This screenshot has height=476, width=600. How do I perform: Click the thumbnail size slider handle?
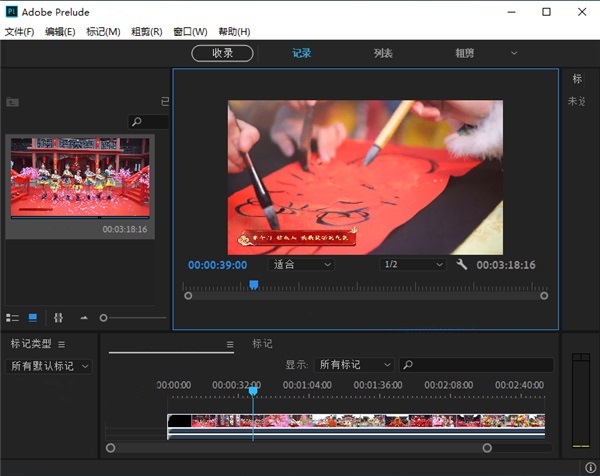[x=103, y=318]
